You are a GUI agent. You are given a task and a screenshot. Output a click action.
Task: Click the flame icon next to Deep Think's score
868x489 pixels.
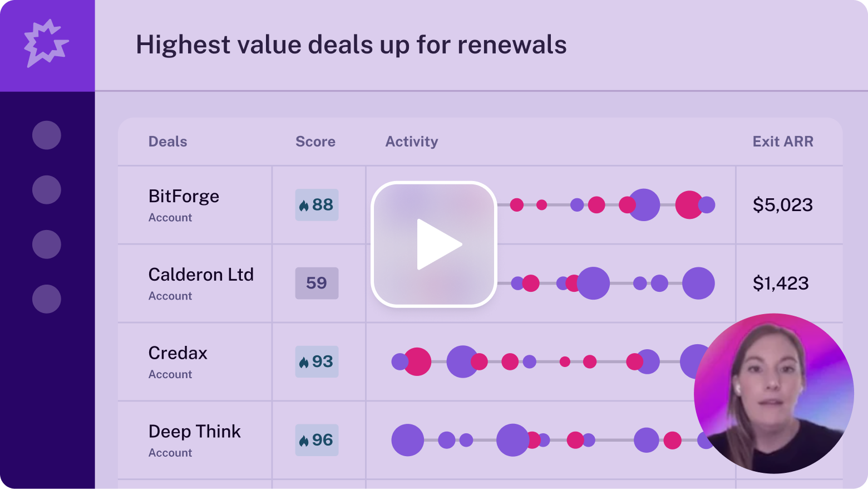click(304, 440)
